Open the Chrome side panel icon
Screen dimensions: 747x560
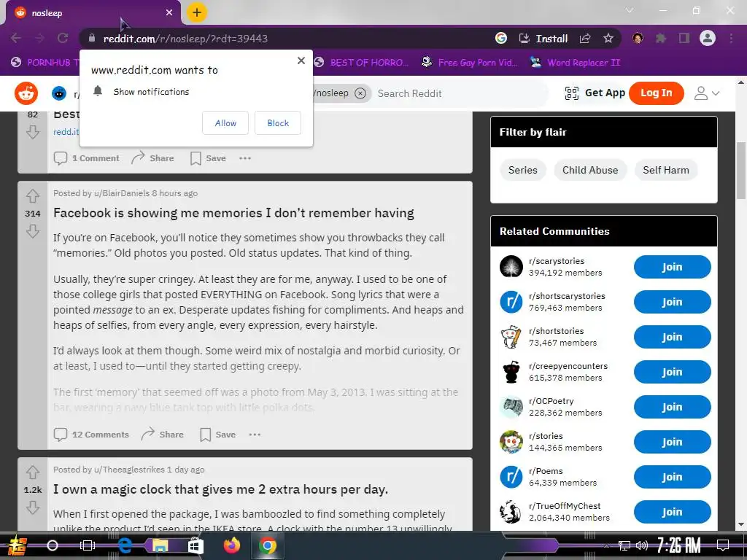click(x=684, y=39)
